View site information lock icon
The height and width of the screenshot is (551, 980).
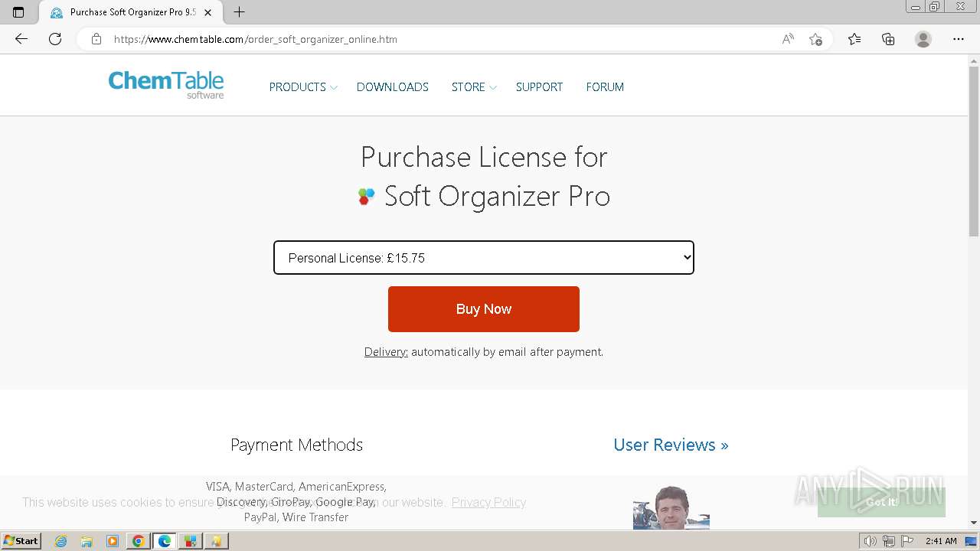pyautogui.click(x=96, y=39)
